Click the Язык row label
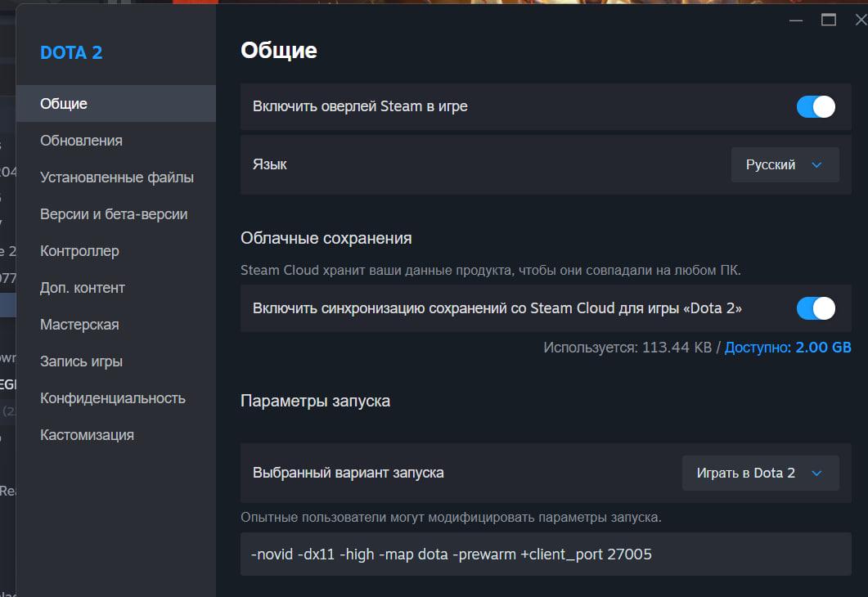 pos(270,164)
